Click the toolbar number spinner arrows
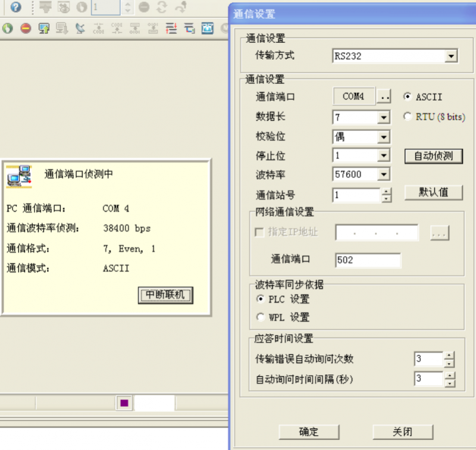 (x=127, y=7)
